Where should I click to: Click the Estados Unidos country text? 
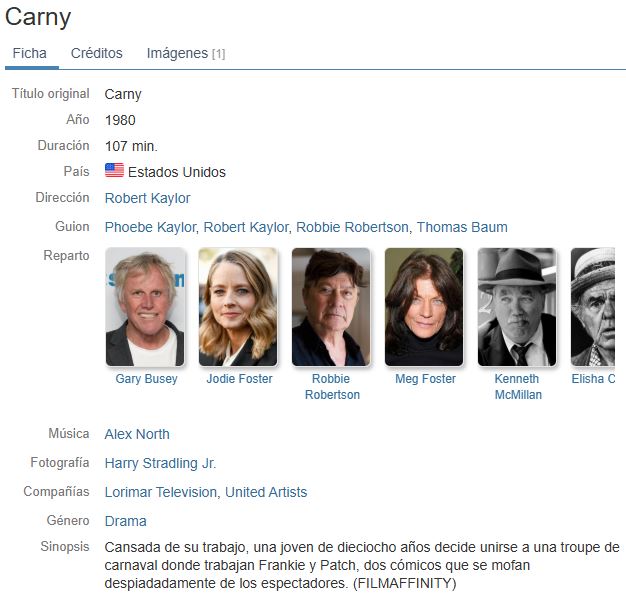coord(177,172)
